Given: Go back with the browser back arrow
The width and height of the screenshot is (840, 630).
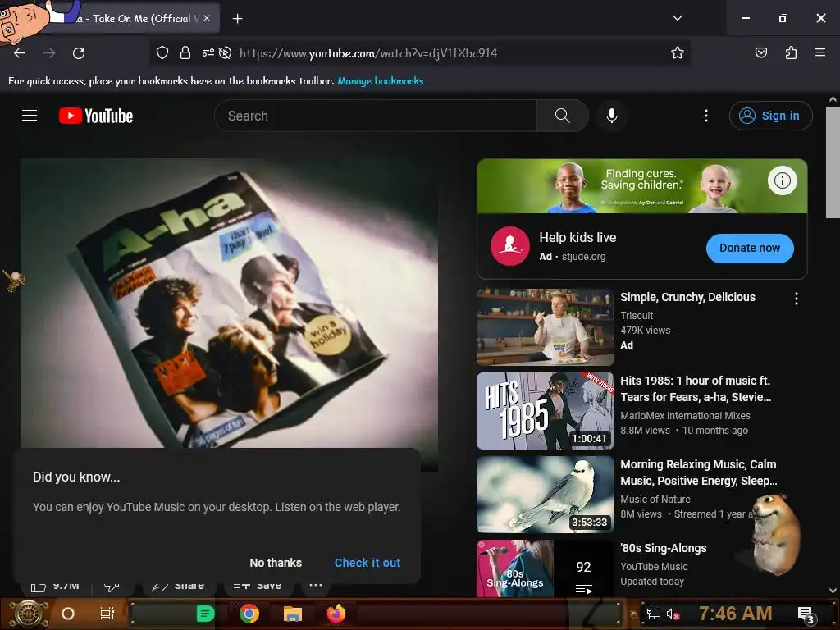Looking at the screenshot, I should pos(20,53).
